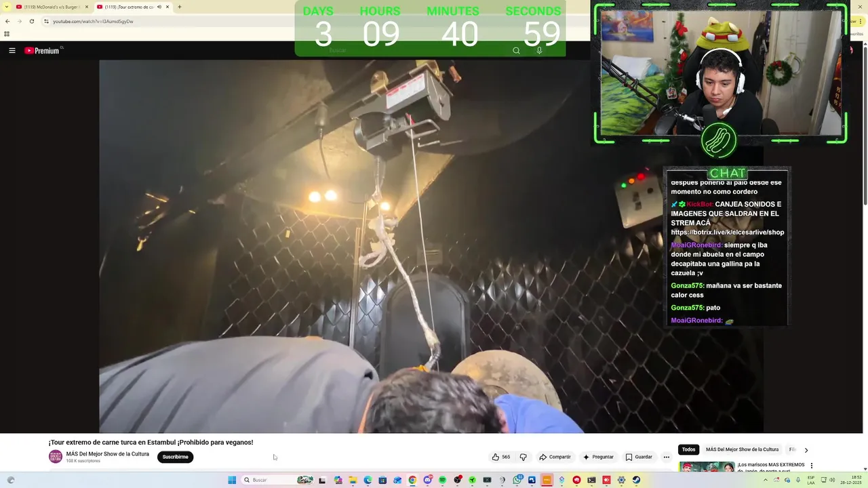This screenshot has width=868, height=488.
Task: Show hidden system tray icons chevron
Action: point(766,480)
